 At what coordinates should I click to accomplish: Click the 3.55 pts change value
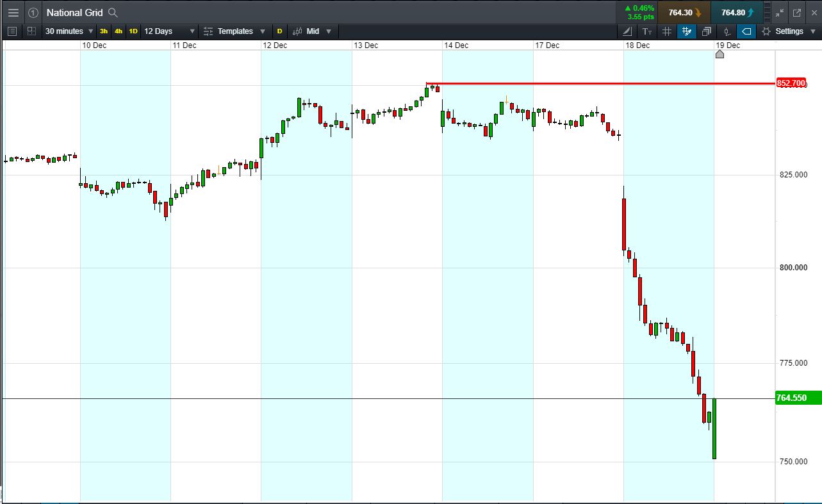pos(641,17)
